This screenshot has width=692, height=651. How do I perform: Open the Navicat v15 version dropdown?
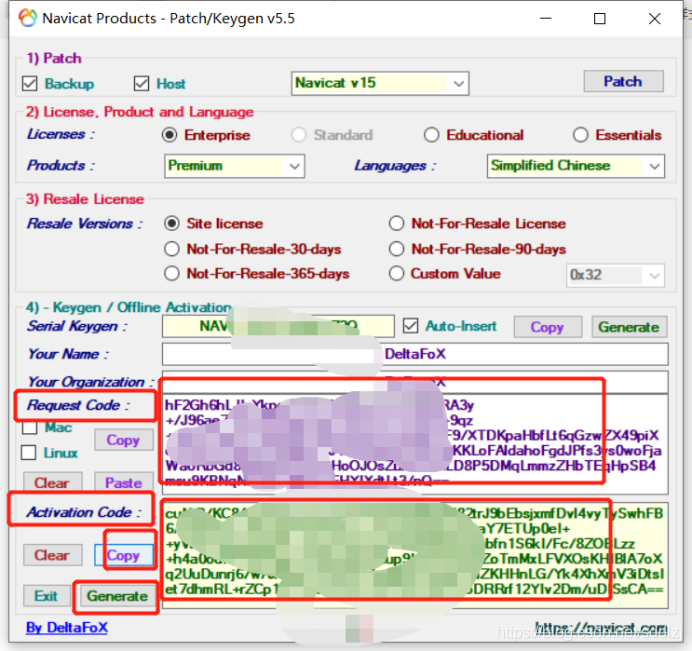(380, 83)
